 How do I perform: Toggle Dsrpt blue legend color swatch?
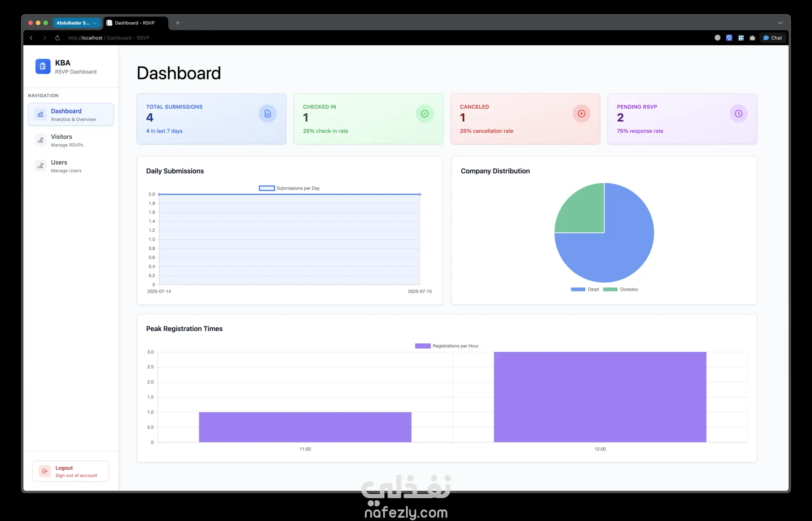click(x=578, y=290)
